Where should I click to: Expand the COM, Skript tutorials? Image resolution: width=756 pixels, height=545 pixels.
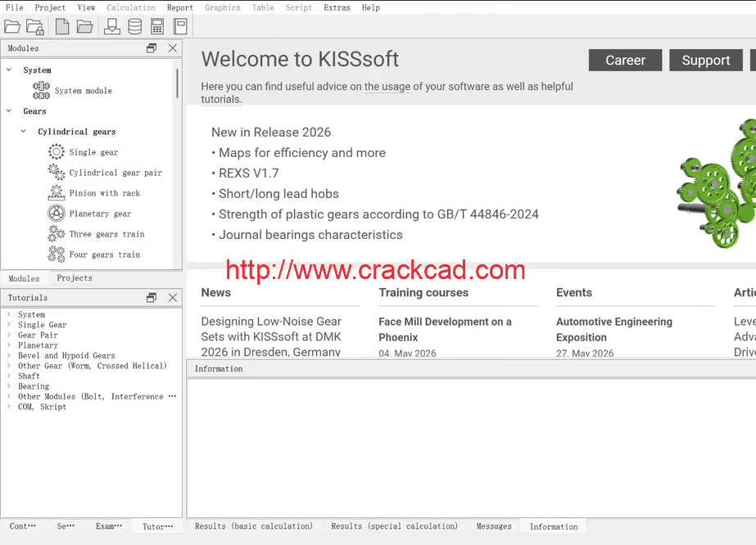pyautogui.click(x=9, y=406)
